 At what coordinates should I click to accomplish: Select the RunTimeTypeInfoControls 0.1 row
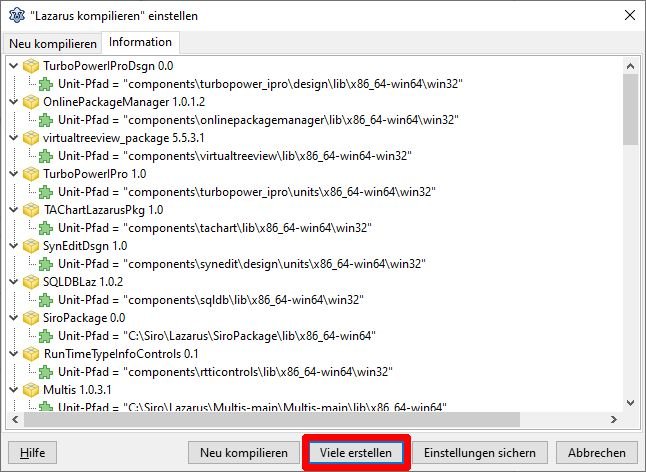click(x=121, y=354)
